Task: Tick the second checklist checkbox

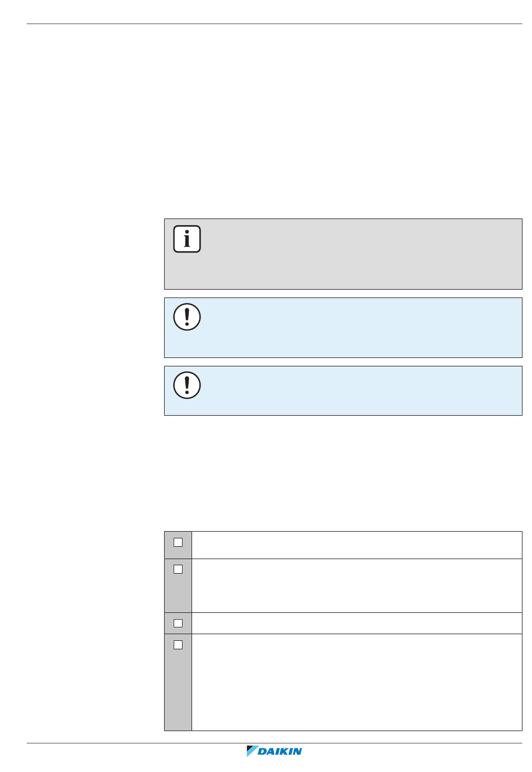Action: (178, 569)
